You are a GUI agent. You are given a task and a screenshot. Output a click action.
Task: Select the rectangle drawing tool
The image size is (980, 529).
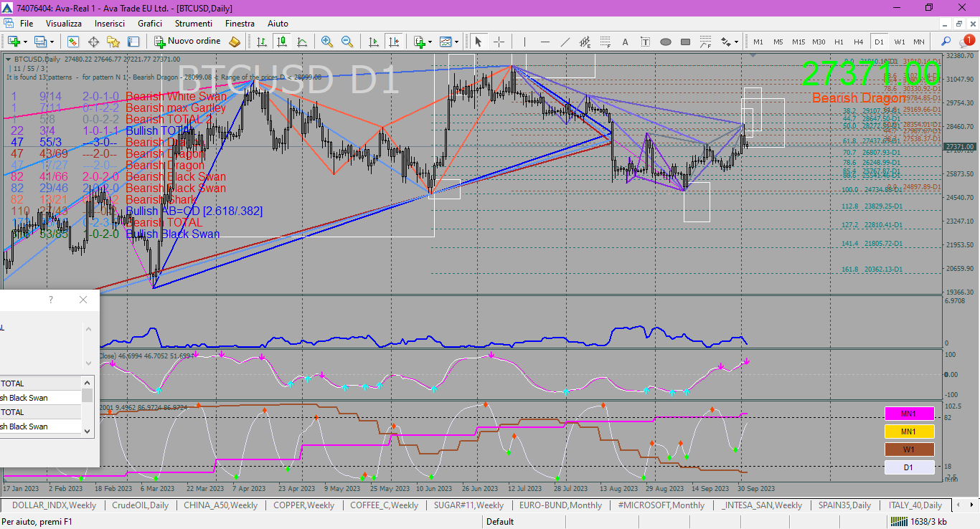(x=685, y=42)
